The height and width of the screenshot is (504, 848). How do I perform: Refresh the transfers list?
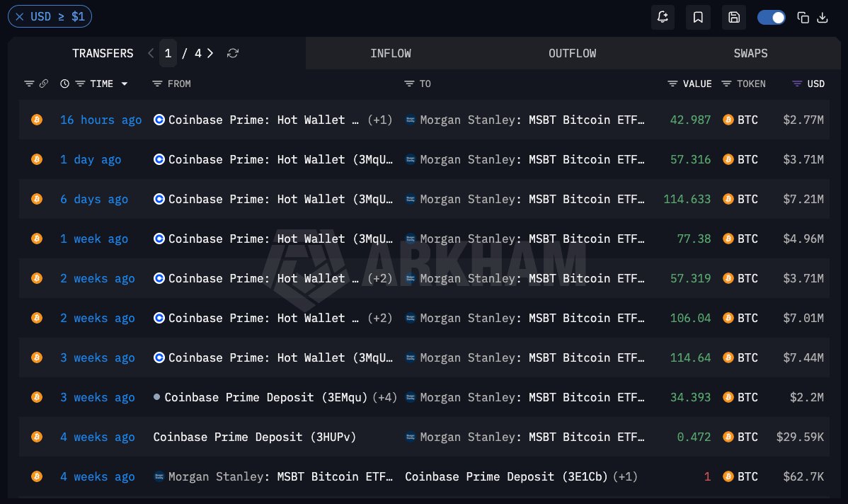[x=233, y=53]
